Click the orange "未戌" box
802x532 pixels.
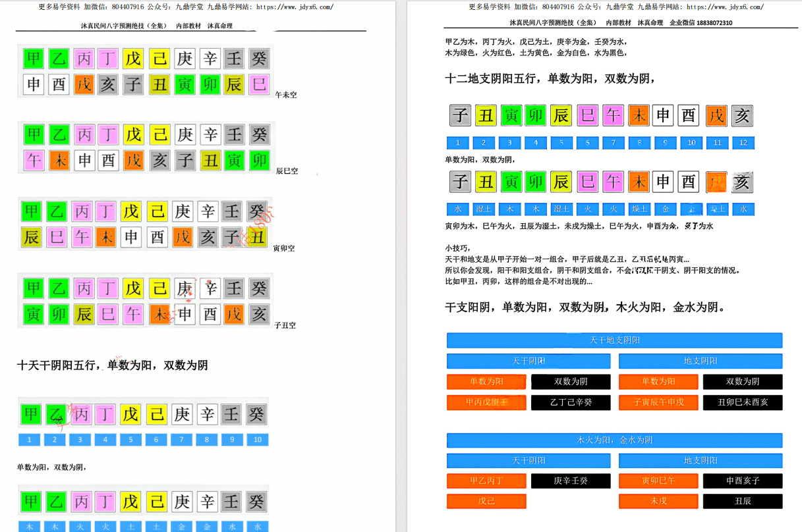pyautogui.click(x=658, y=502)
